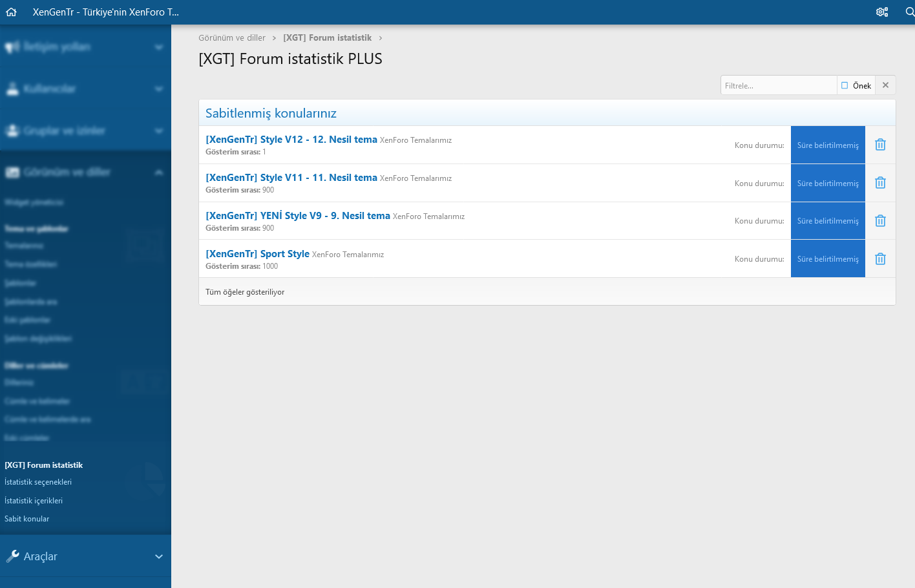Go to Görünüm ve diller breadcrumb
This screenshot has width=915, height=588.
click(x=232, y=38)
